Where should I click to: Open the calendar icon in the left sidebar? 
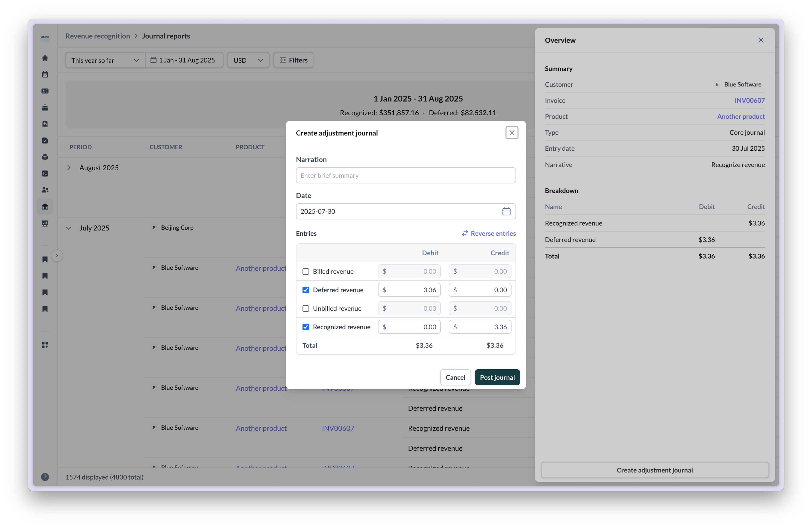[45, 74]
